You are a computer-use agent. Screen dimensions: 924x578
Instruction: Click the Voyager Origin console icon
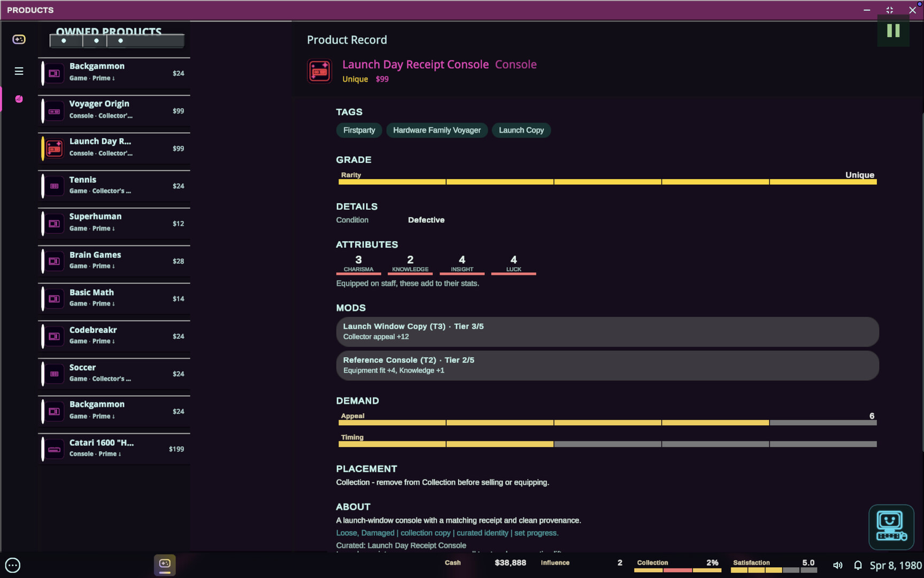[54, 111]
